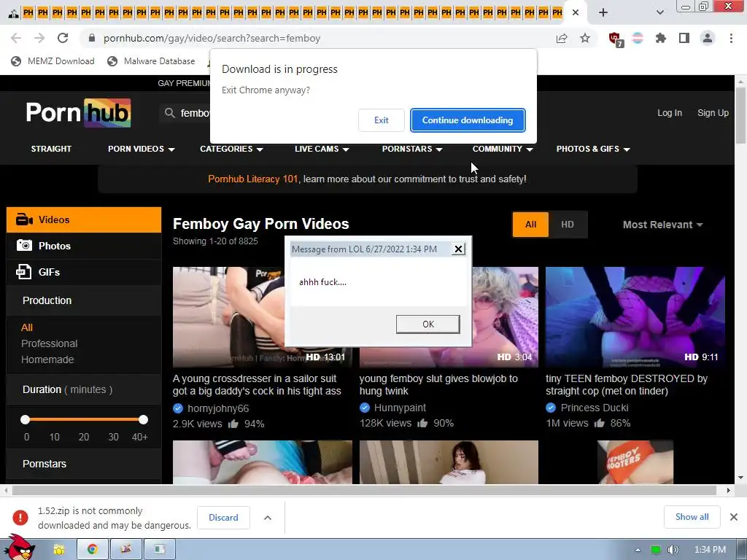Open the Sign Up link
This screenshot has width=747, height=560.
(x=713, y=113)
